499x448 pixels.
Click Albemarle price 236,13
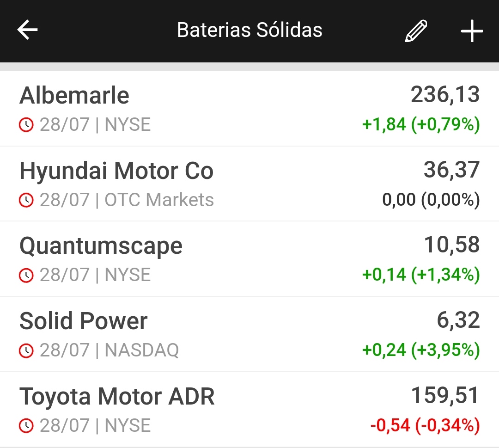point(445,95)
